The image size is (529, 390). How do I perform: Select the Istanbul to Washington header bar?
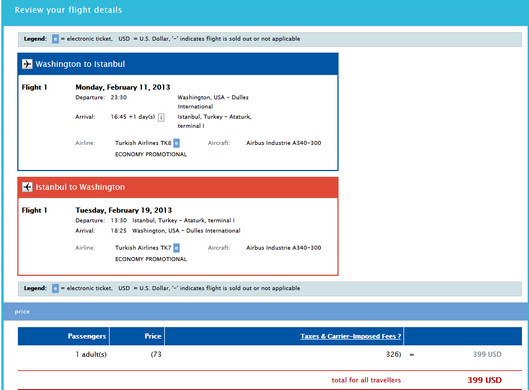click(178, 187)
